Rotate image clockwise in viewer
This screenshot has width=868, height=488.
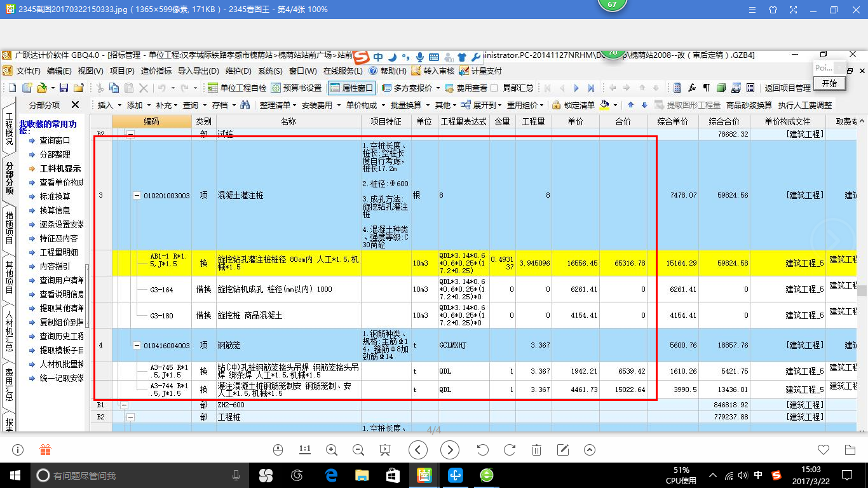(509, 450)
